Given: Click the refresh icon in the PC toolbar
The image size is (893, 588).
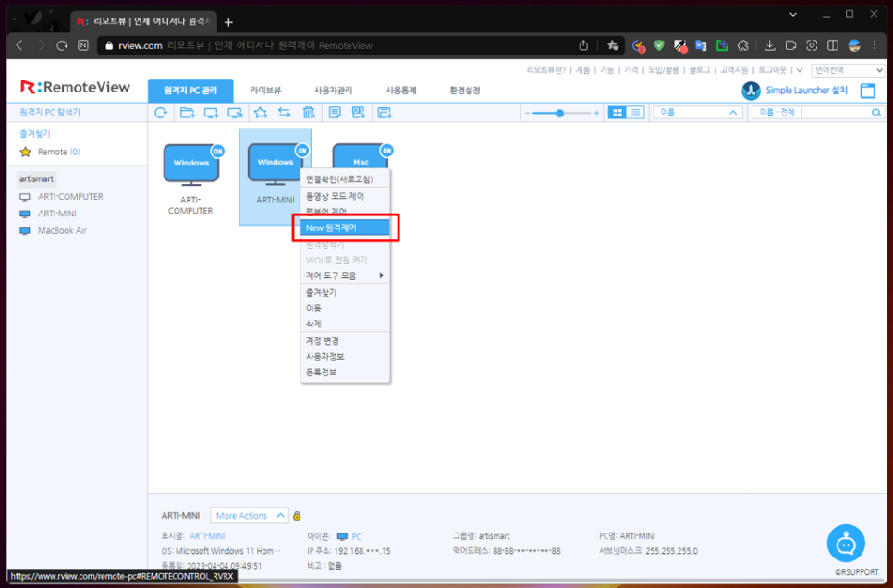Looking at the screenshot, I should 161,113.
